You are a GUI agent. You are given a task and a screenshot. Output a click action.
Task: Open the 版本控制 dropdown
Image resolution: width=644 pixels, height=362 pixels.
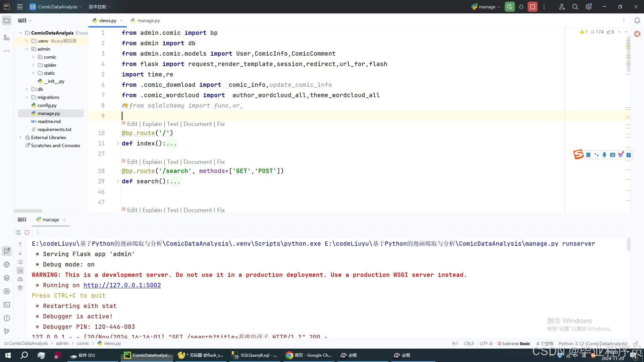point(100,7)
